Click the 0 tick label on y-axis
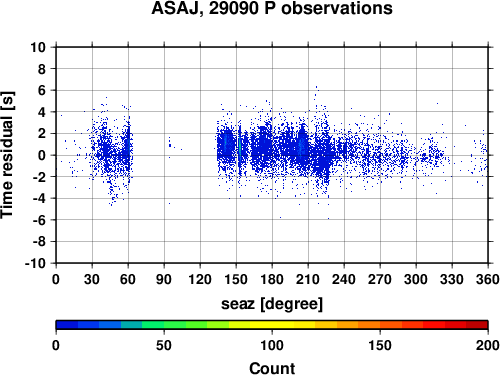Image resolution: width=500 pixels, height=375 pixels. click(x=42, y=155)
